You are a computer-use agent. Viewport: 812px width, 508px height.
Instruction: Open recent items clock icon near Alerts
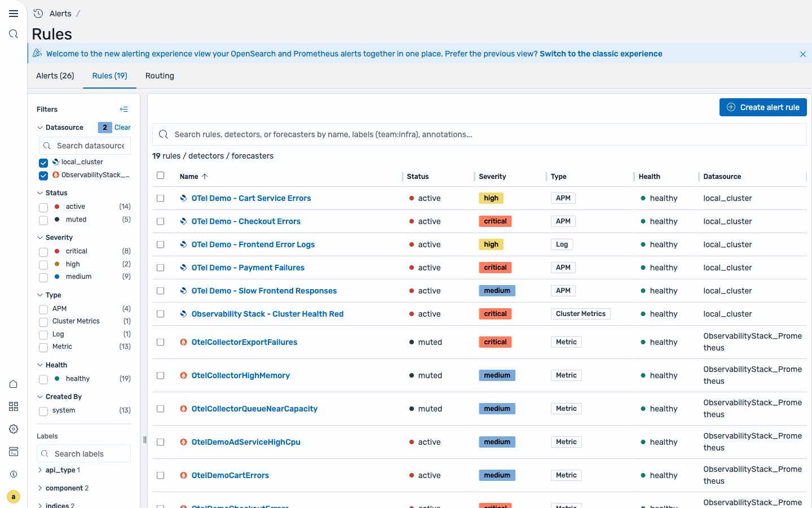(38, 14)
